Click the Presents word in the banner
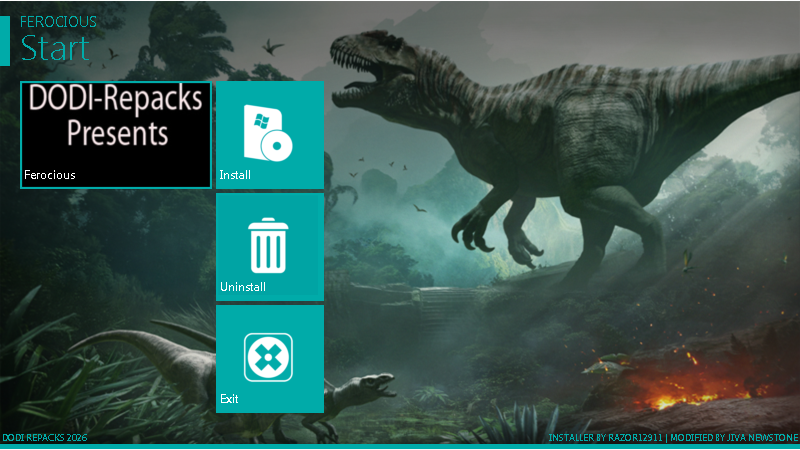 point(116,131)
